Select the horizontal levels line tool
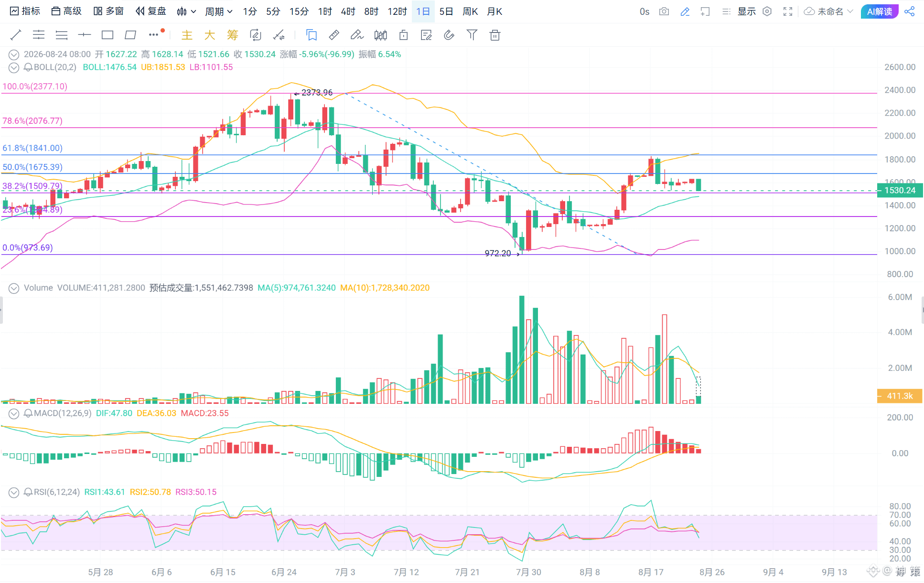 (39, 35)
